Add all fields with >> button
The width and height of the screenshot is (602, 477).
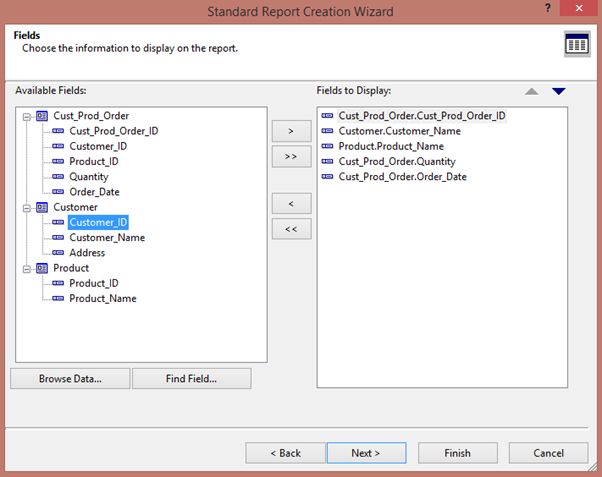[291, 157]
